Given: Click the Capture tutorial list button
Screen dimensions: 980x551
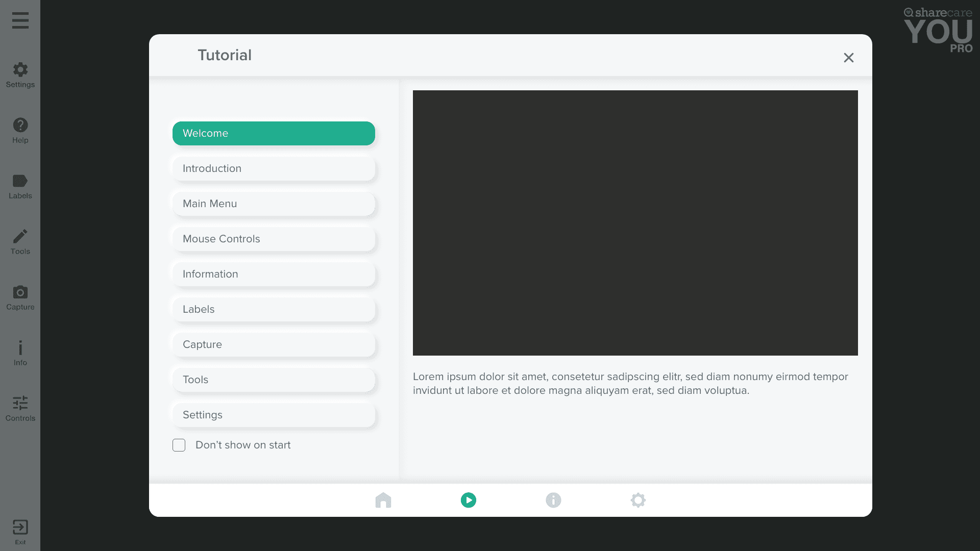Looking at the screenshot, I should point(274,345).
